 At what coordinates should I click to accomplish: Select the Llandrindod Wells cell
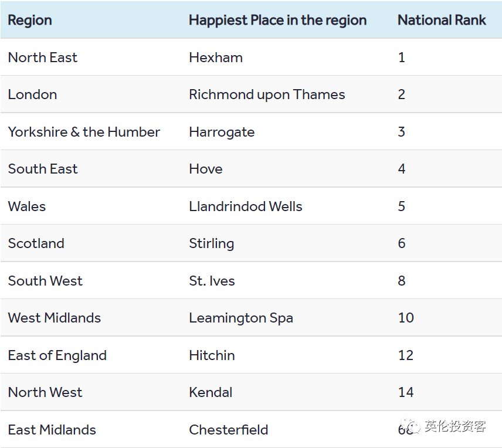[246, 206]
